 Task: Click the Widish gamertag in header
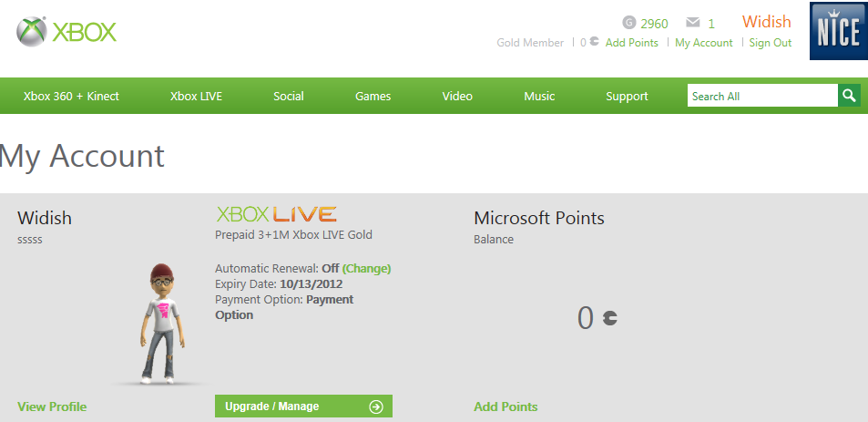[766, 22]
